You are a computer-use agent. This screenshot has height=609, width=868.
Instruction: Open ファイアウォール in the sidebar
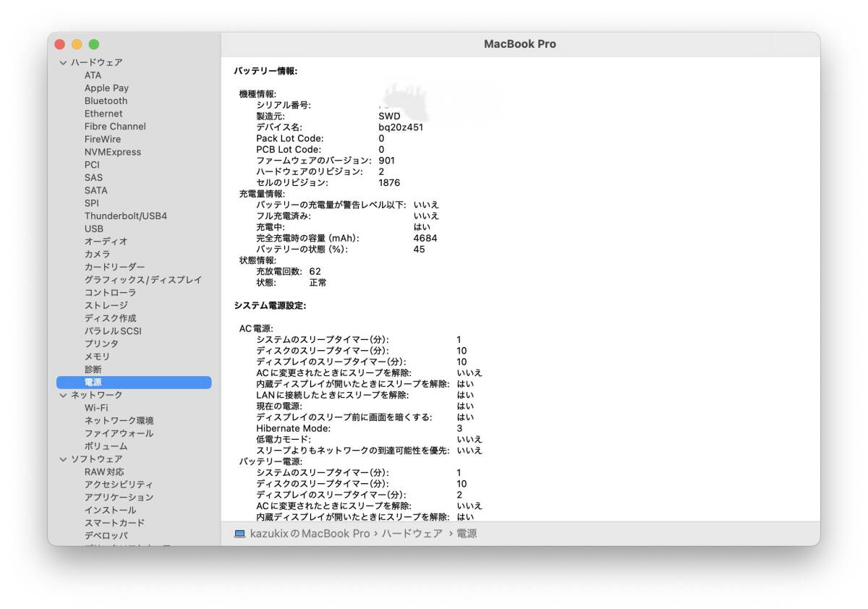tap(119, 433)
